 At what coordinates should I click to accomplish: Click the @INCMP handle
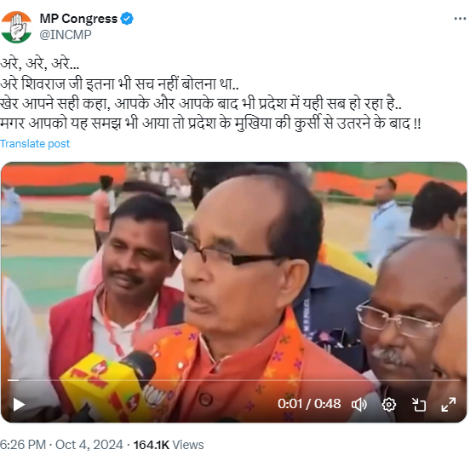[x=66, y=35]
